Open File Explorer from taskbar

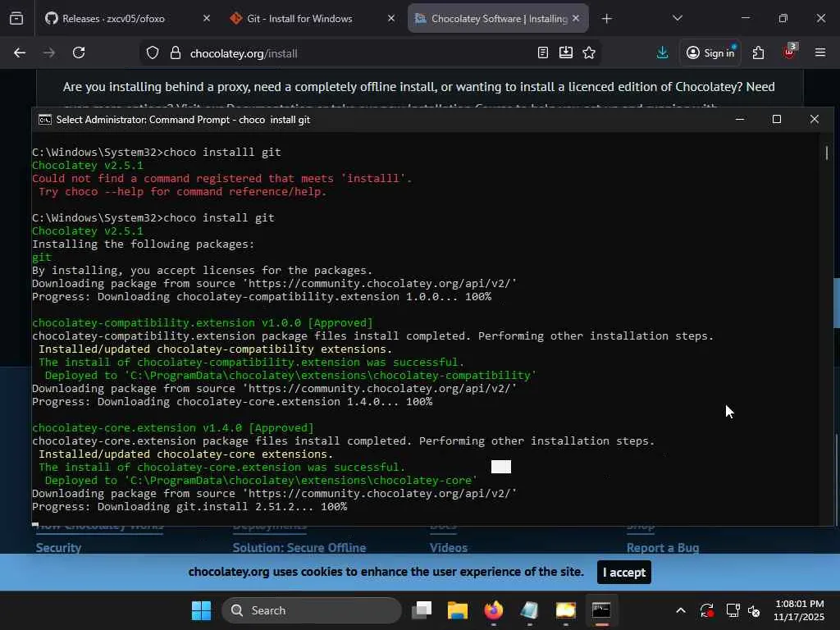pos(458,610)
